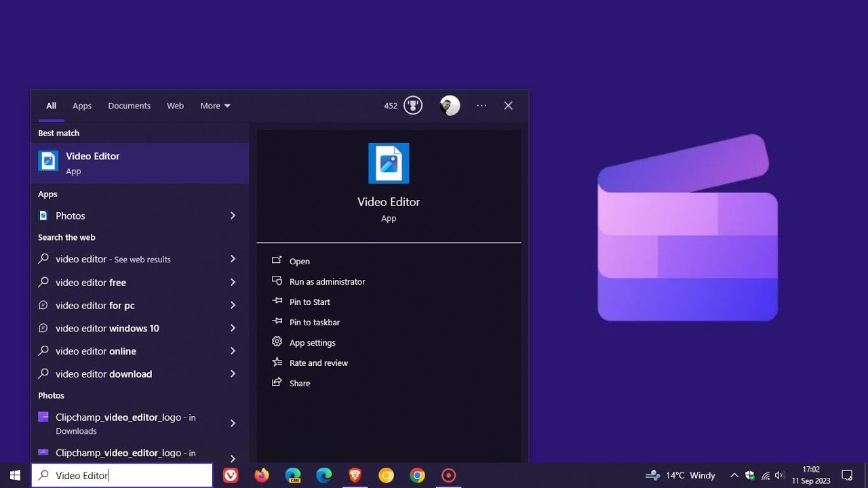The width and height of the screenshot is (868, 488).
Task: Click the rewards points count 452
Action: point(391,106)
